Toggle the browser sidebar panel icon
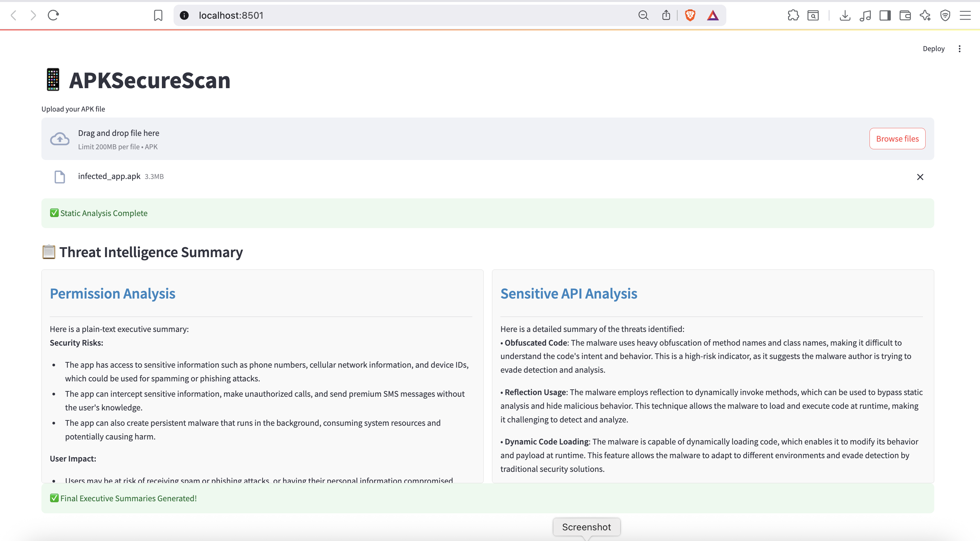 coord(885,15)
